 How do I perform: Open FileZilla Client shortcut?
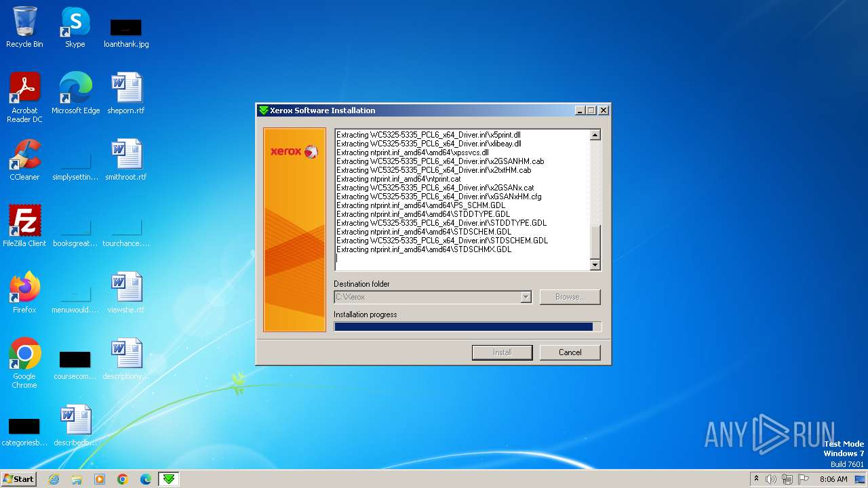24,226
